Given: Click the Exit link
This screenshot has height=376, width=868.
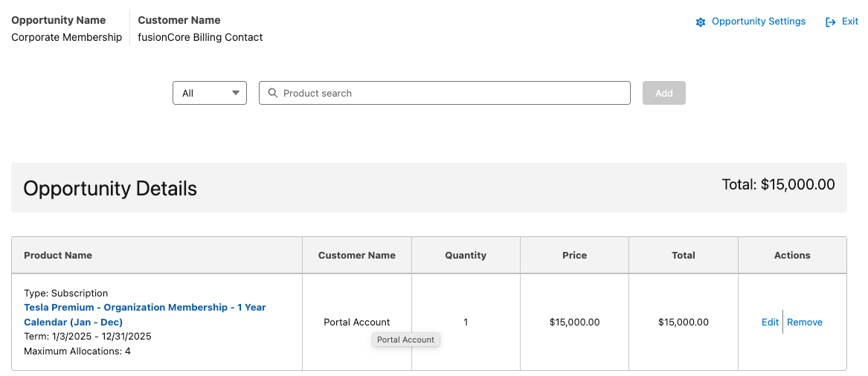Looking at the screenshot, I should (849, 22).
